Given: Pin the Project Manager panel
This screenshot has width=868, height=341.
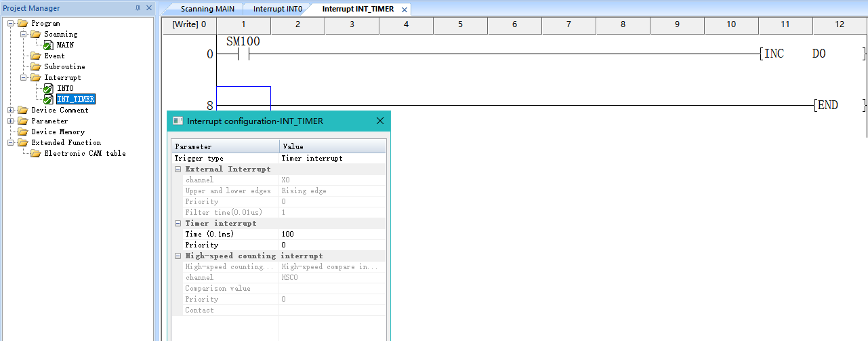Looking at the screenshot, I should click(x=138, y=8).
